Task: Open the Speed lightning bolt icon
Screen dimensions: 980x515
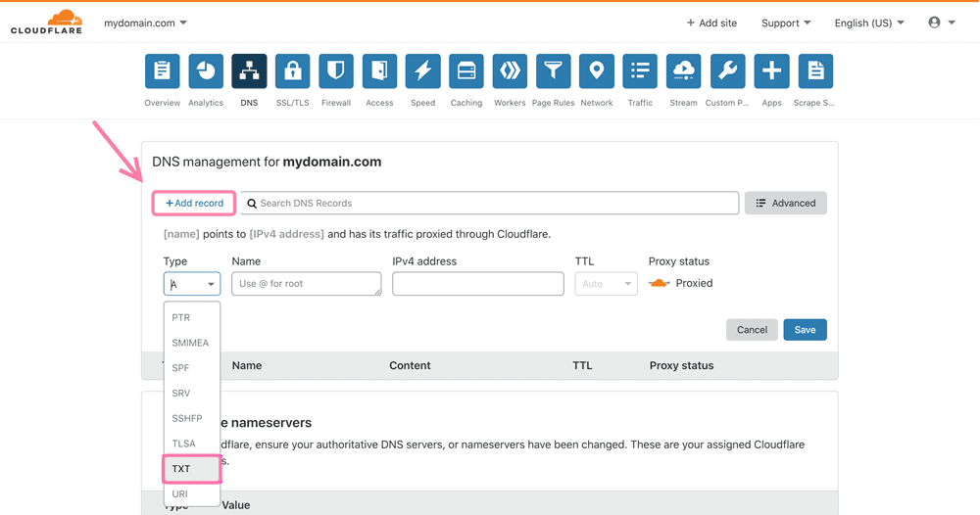Action: click(423, 71)
